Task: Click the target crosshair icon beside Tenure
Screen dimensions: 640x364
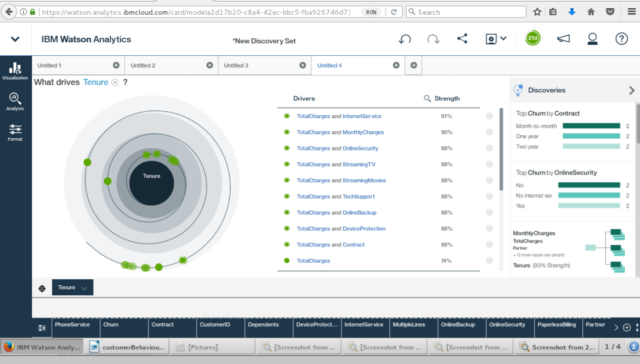Action: pos(42,289)
